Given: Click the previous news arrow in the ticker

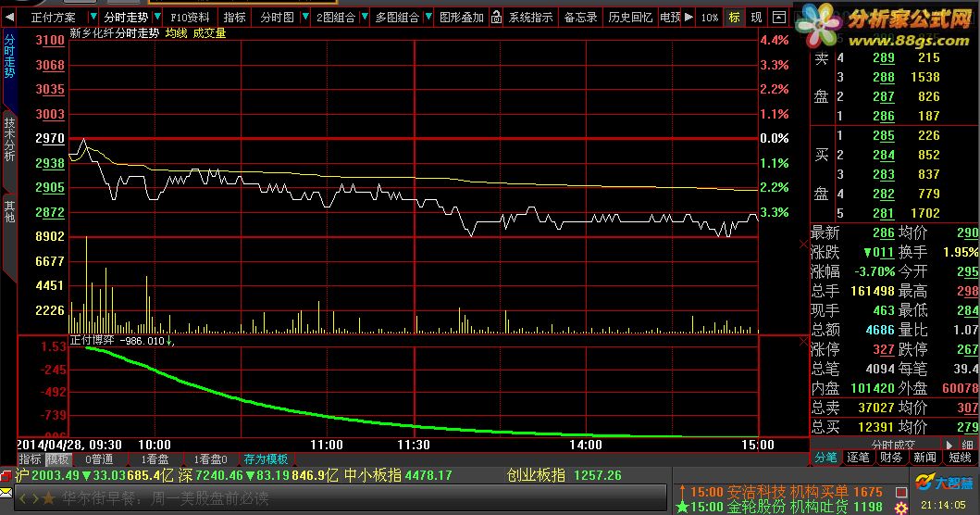Looking at the screenshot, I should pyautogui.click(x=24, y=498).
